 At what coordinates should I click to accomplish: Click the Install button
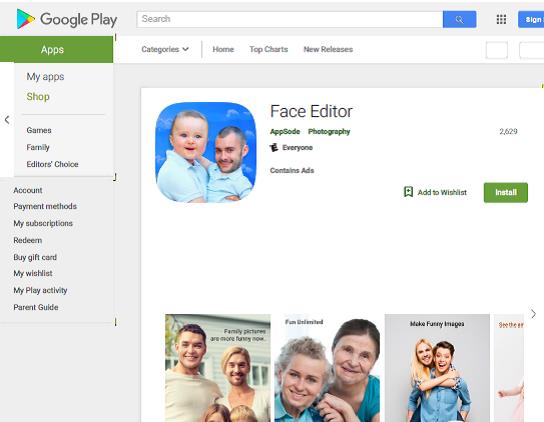click(x=506, y=192)
